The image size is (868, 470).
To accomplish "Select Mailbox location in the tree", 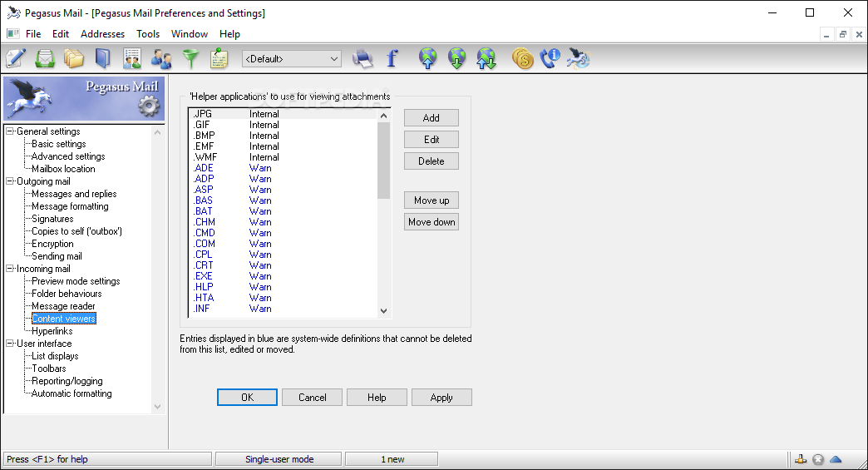I will coord(63,169).
